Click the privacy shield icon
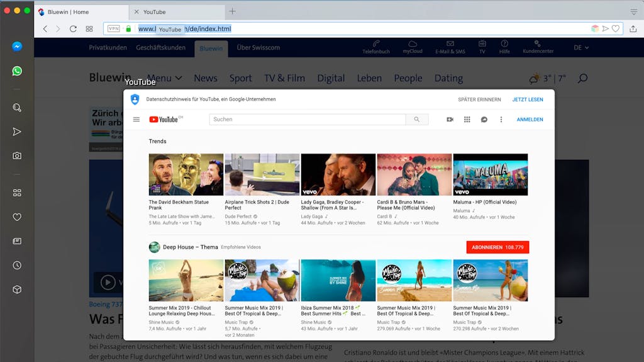The image size is (644, 362). coord(135,99)
